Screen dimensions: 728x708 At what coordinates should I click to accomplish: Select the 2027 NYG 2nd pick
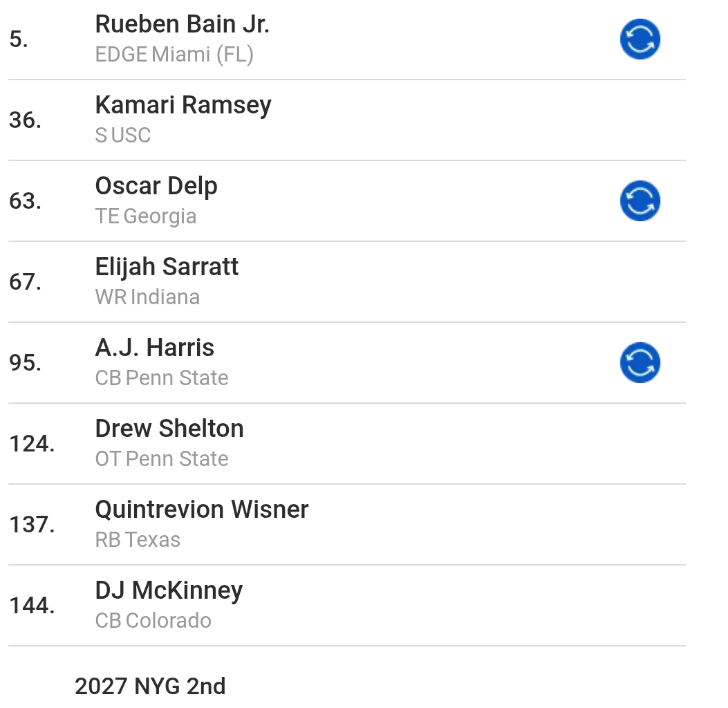coord(150,686)
